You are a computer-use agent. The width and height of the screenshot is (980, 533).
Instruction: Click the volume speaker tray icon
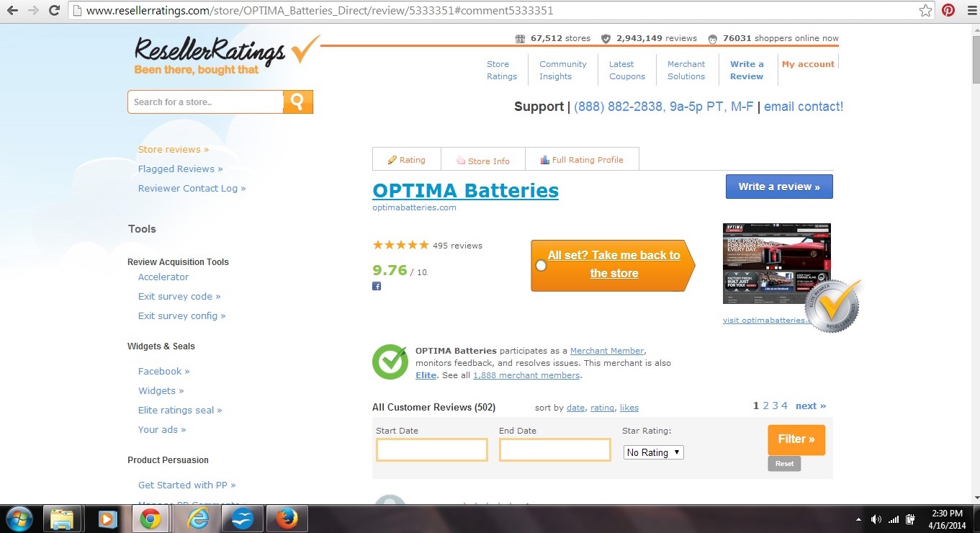[876, 519]
